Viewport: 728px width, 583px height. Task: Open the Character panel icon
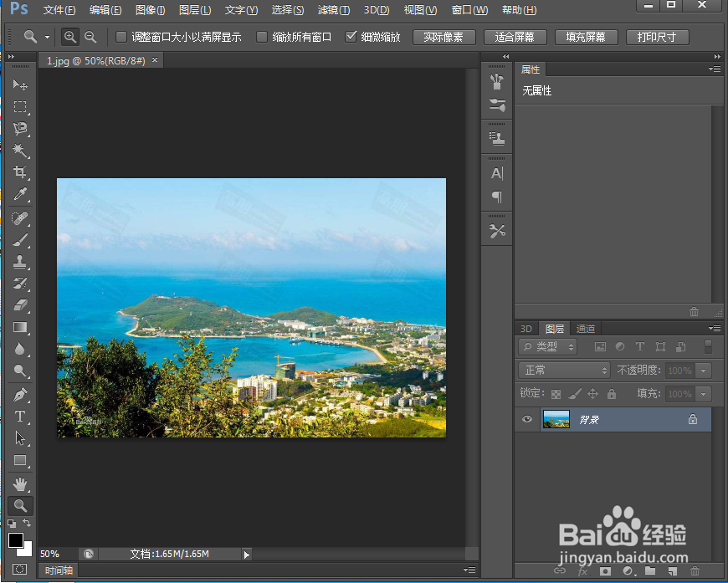(497, 173)
